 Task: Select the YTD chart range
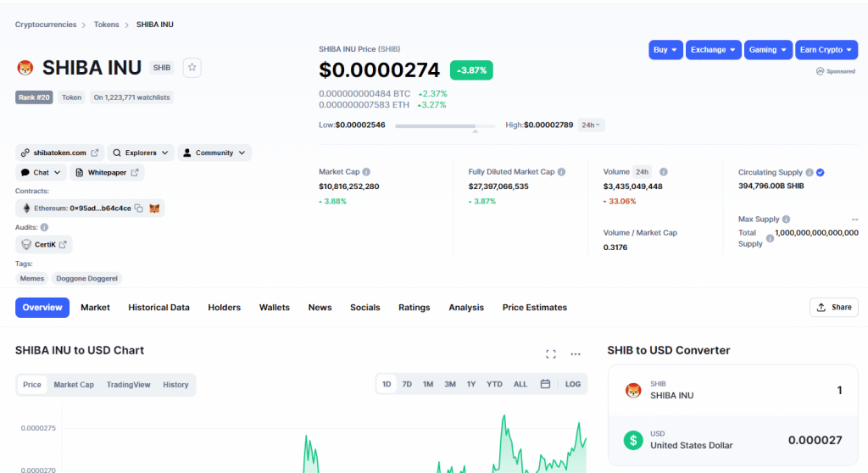494,384
